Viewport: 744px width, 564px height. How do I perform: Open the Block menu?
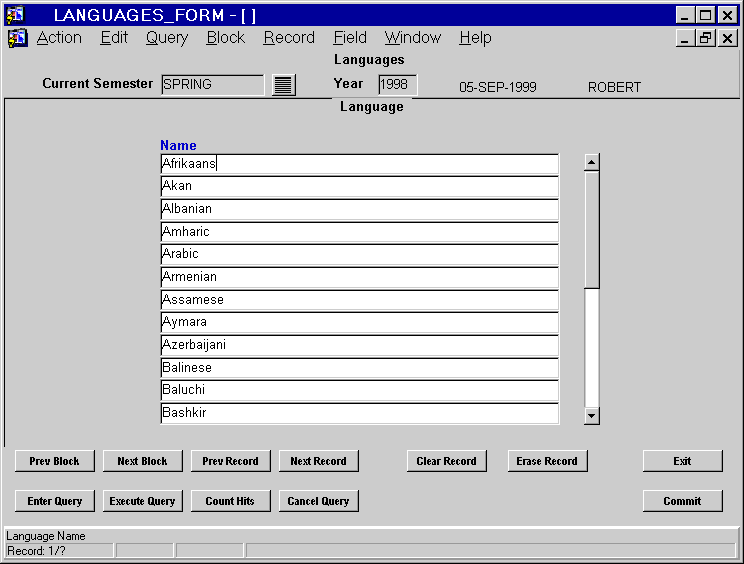226,37
